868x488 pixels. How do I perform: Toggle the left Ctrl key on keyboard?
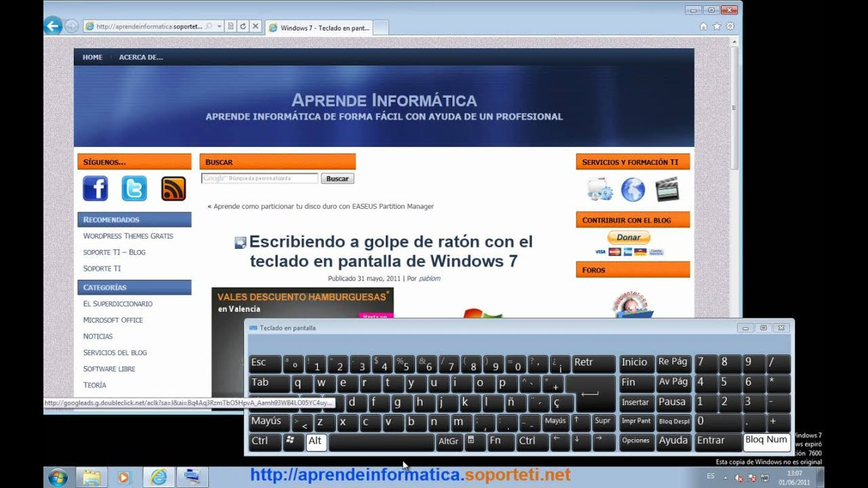(264, 442)
